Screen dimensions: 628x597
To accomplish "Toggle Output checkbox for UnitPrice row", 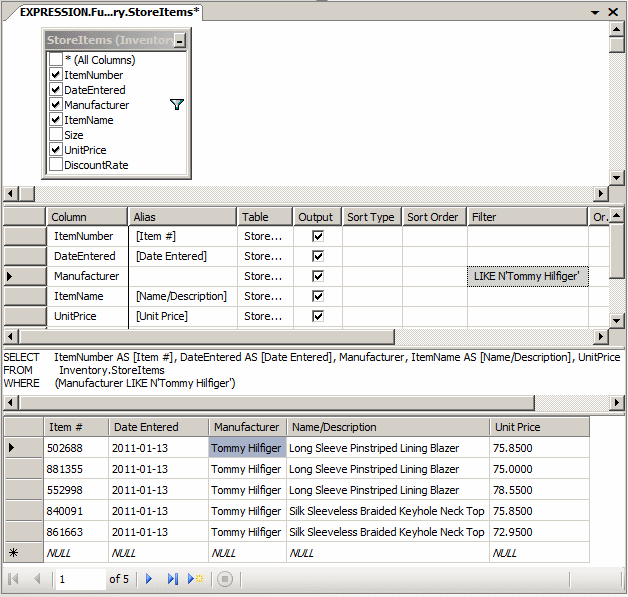I will click(318, 316).
